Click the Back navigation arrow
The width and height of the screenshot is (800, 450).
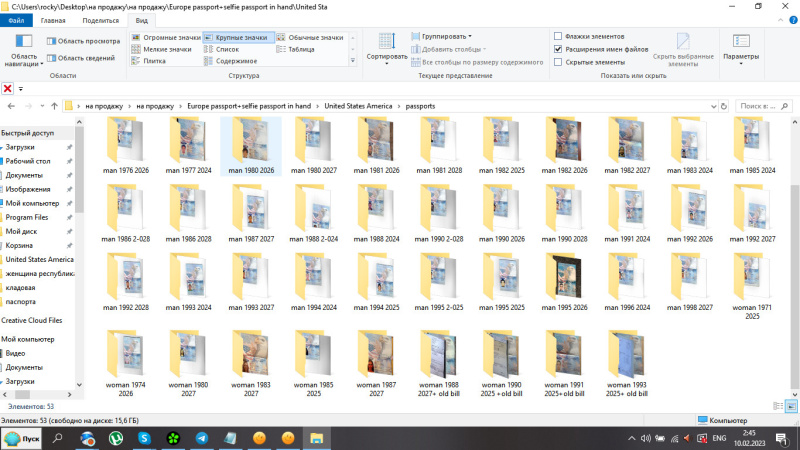click(x=10, y=105)
